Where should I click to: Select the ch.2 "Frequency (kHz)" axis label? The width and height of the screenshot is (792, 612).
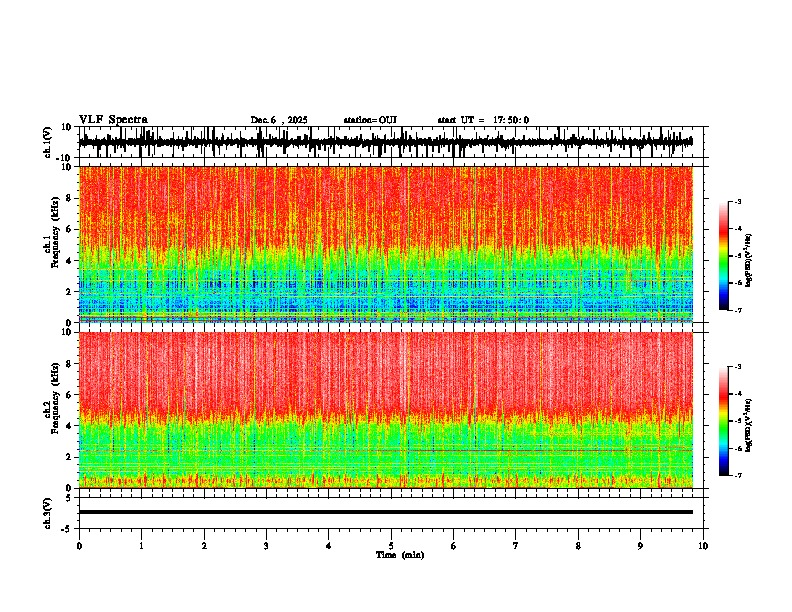click(x=55, y=398)
